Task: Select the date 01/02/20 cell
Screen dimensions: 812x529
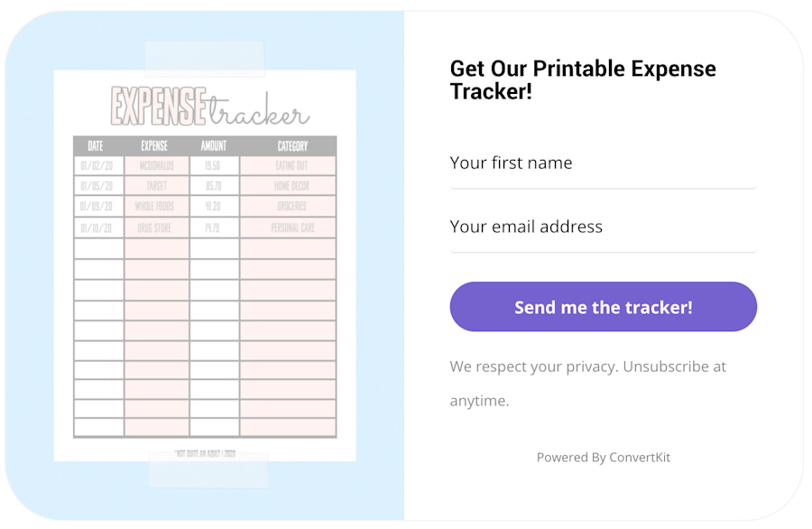Action: click(97, 165)
